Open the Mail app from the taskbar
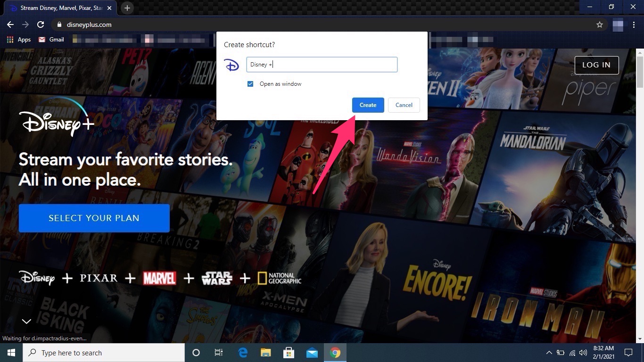 (312, 353)
